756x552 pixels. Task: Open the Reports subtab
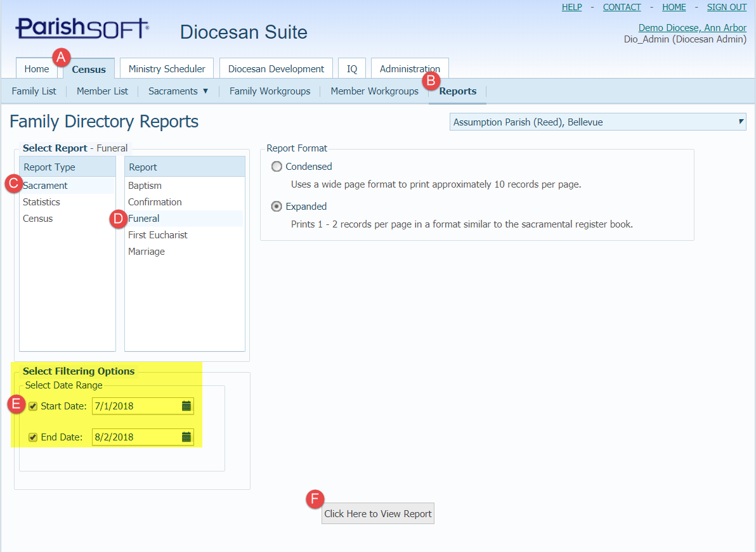pos(457,91)
